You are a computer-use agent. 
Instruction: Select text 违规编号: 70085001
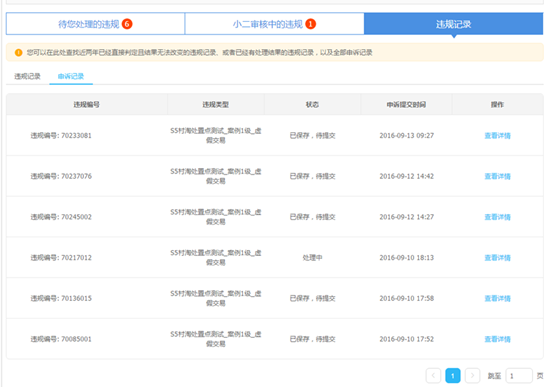point(61,339)
